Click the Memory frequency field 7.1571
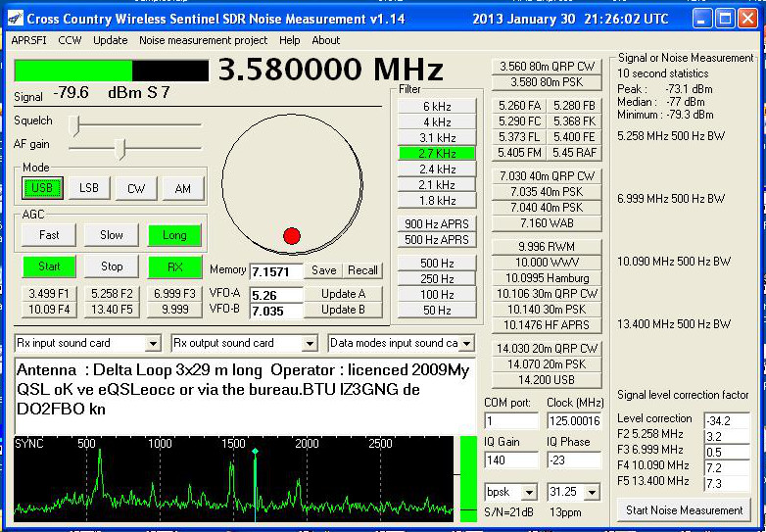 pyautogui.click(x=276, y=272)
